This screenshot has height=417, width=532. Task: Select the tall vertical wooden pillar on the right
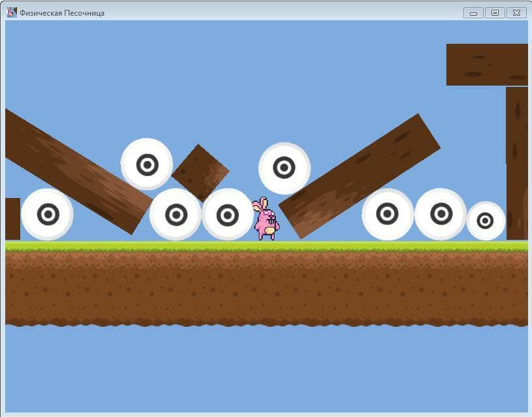click(x=517, y=163)
